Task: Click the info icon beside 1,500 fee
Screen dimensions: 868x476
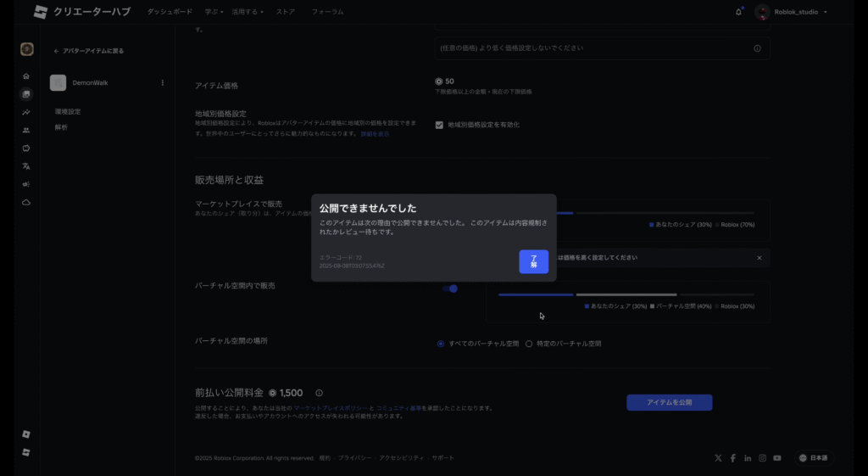Action: point(319,393)
